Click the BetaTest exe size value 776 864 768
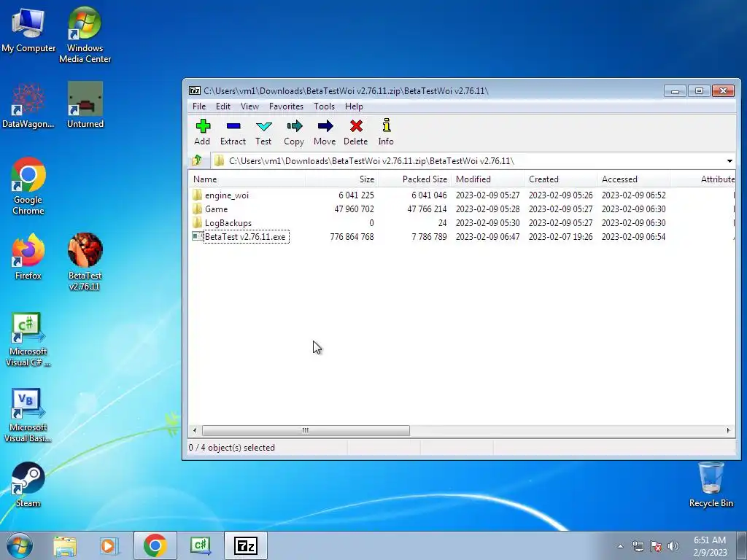The height and width of the screenshot is (560, 747). (x=352, y=237)
